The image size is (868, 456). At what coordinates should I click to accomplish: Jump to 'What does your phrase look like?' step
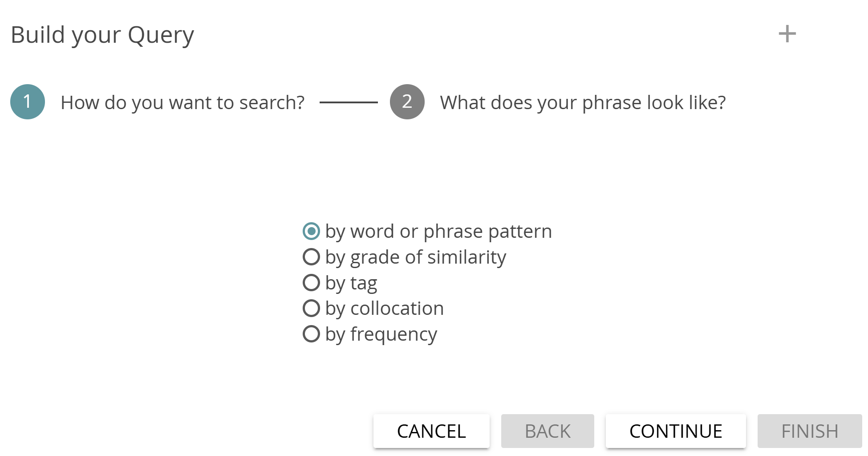583,102
